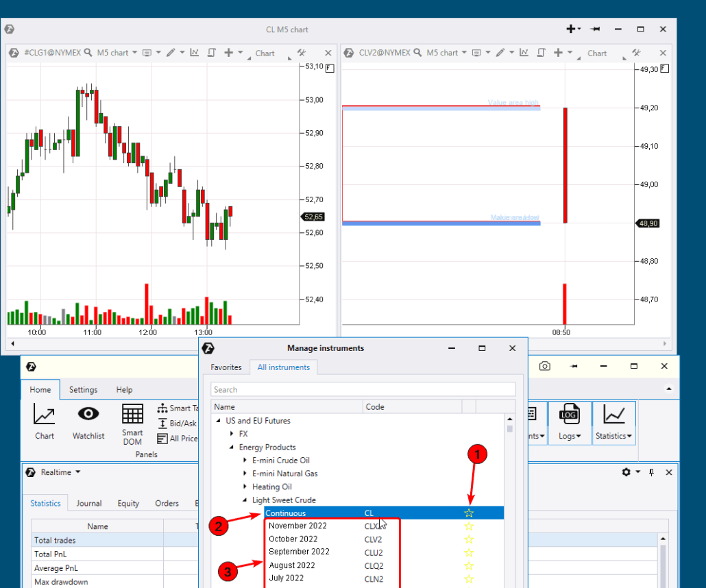This screenshot has width=706, height=588.
Task: Click search magnifier next to #CLG1@NYMEX
Action: click(88, 53)
